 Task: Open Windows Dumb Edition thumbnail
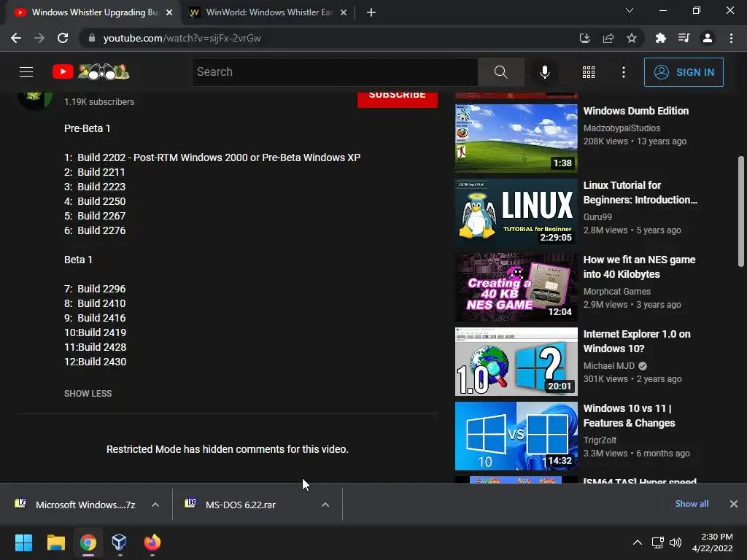pos(516,138)
